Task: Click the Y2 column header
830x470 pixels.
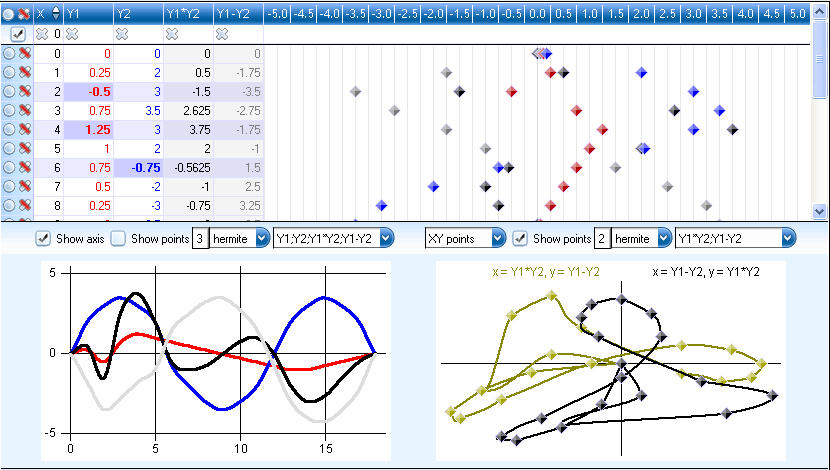Action: click(139, 14)
